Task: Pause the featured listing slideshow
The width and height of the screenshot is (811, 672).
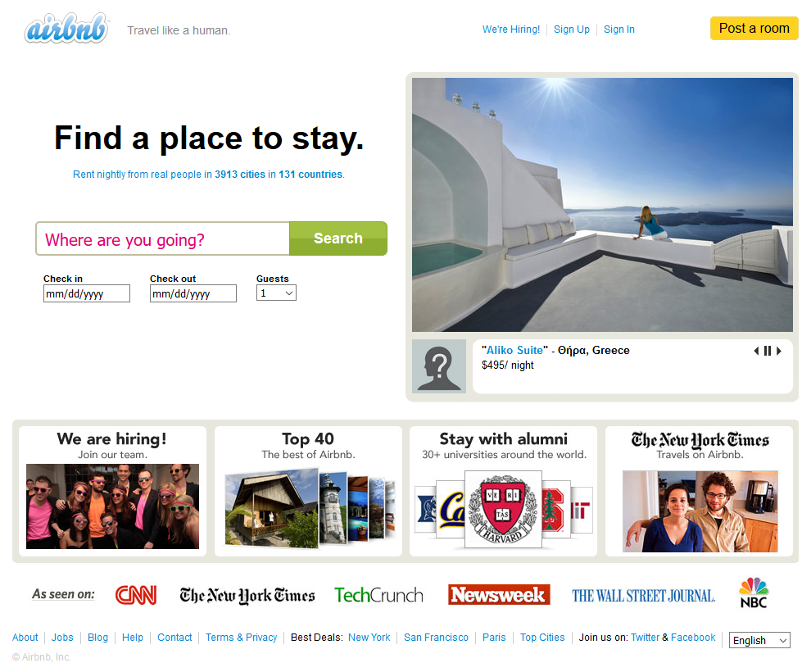Action: tap(768, 351)
